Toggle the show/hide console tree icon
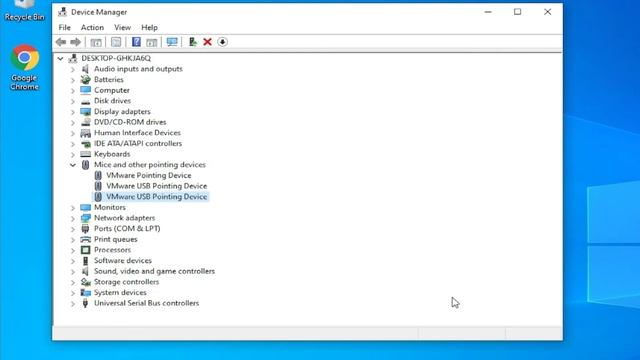 click(96, 42)
